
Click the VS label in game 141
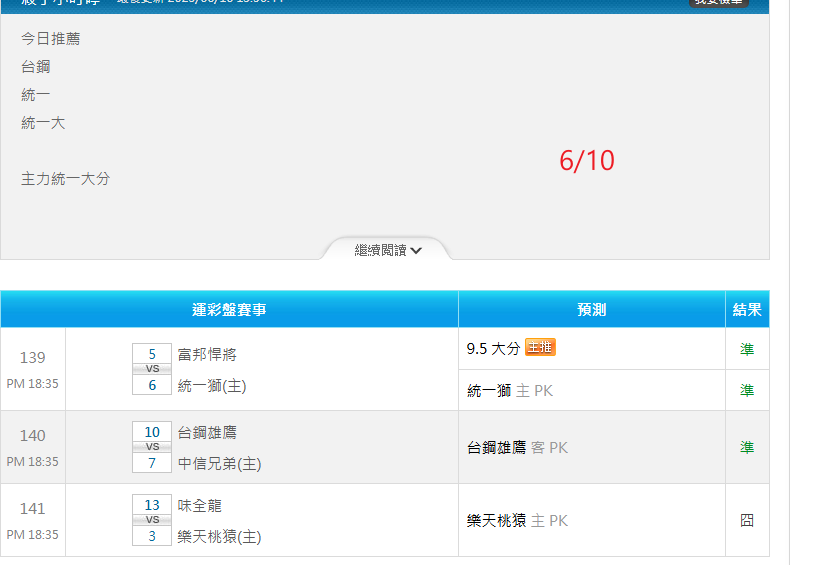point(152,520)
